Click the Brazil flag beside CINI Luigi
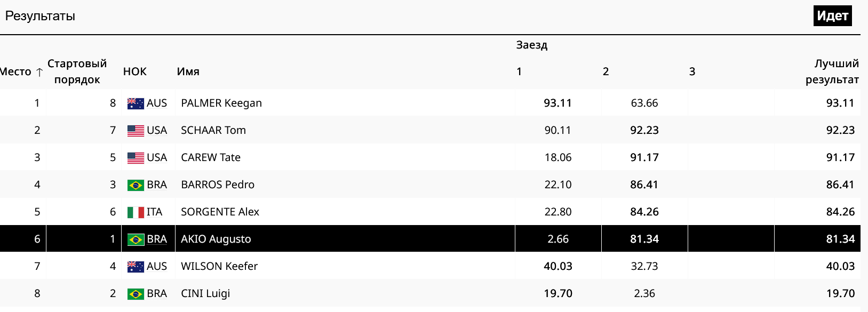The height and width of the screenshot is (312, 868). click(x=136, y=294)
